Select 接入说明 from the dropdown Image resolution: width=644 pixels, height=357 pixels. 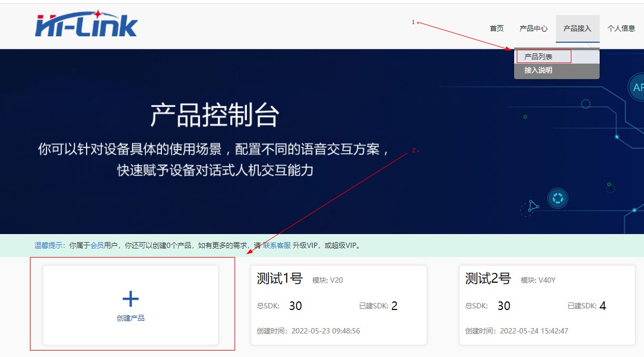tap(538, 71)
